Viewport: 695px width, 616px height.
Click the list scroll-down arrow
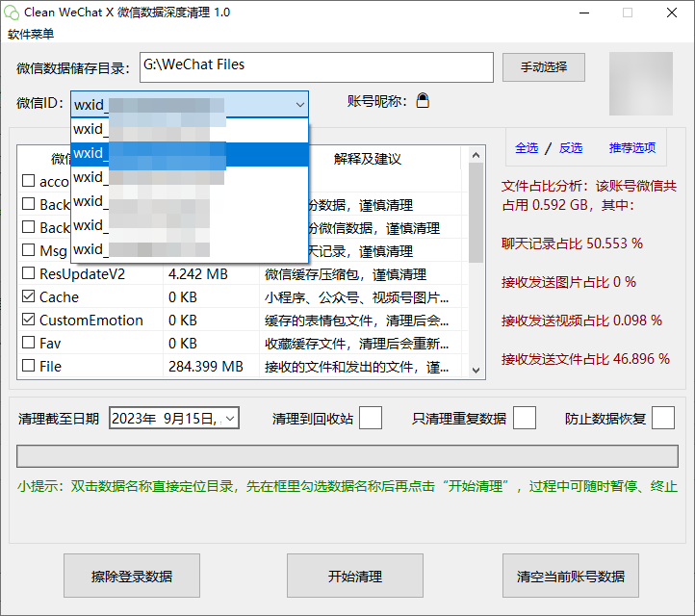click(476, 370)
